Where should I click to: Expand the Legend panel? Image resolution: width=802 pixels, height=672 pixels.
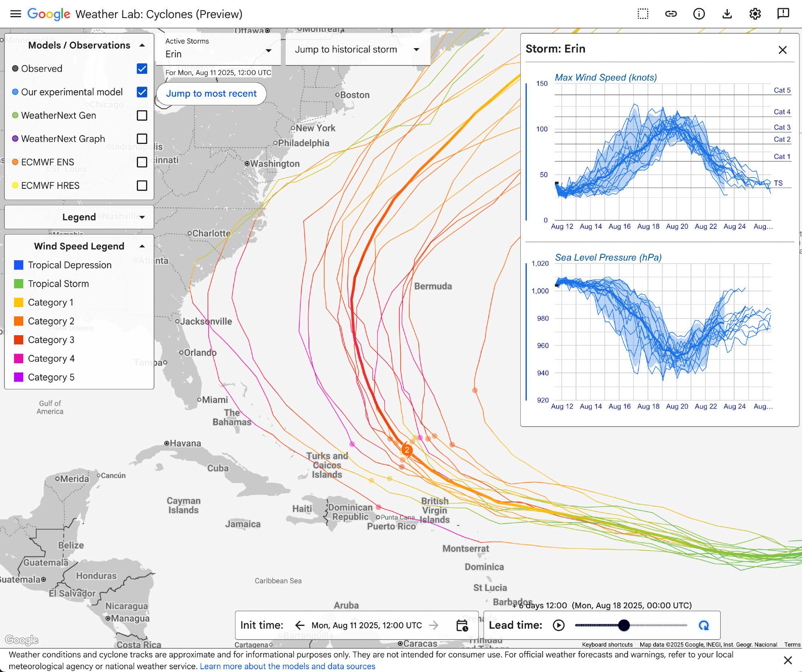[x=79, y=217]
